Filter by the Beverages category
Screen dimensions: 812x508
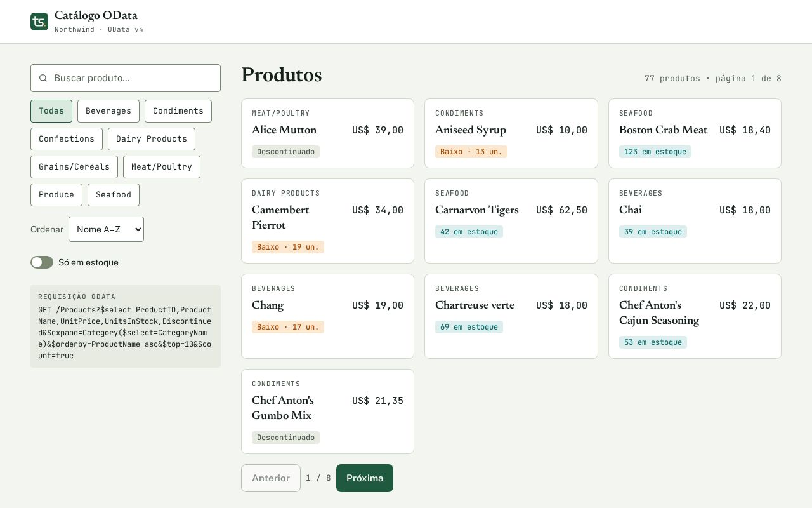point(108,111)
